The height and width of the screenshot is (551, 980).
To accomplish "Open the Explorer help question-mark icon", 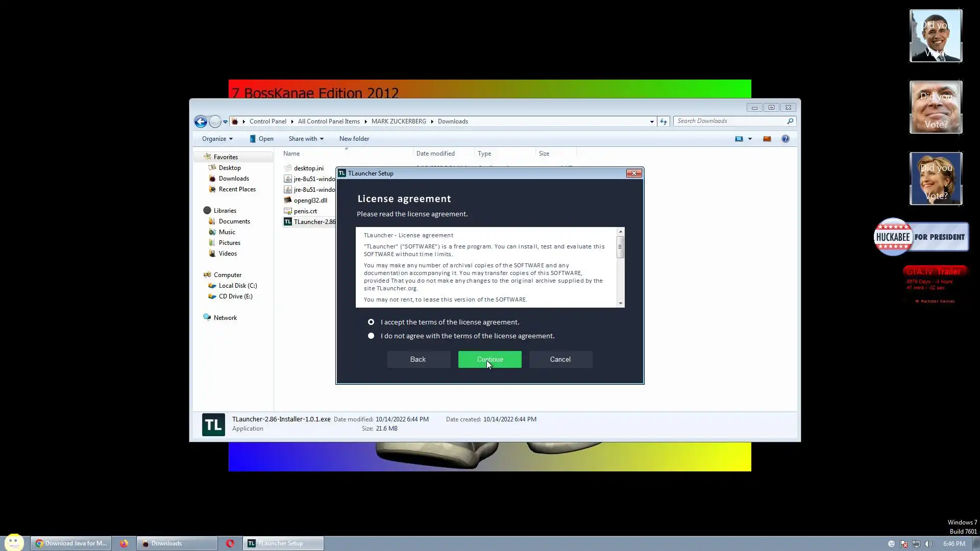I will coord(785,139).
